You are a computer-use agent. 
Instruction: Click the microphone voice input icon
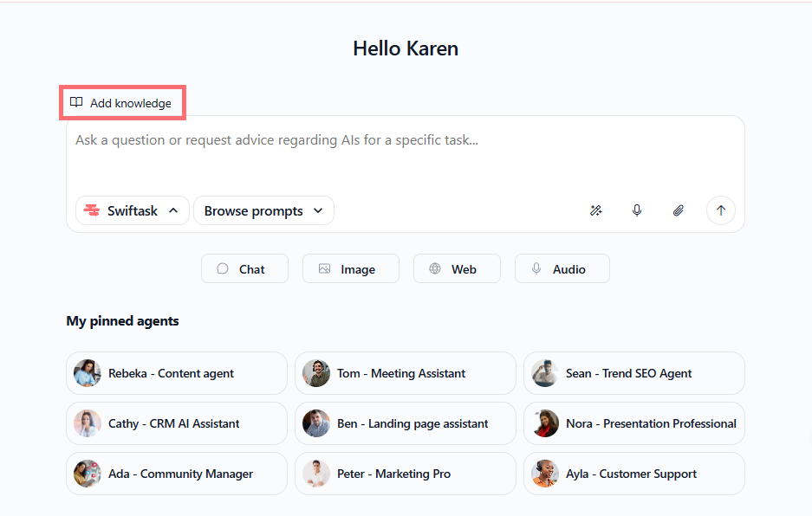pos(637,210)
